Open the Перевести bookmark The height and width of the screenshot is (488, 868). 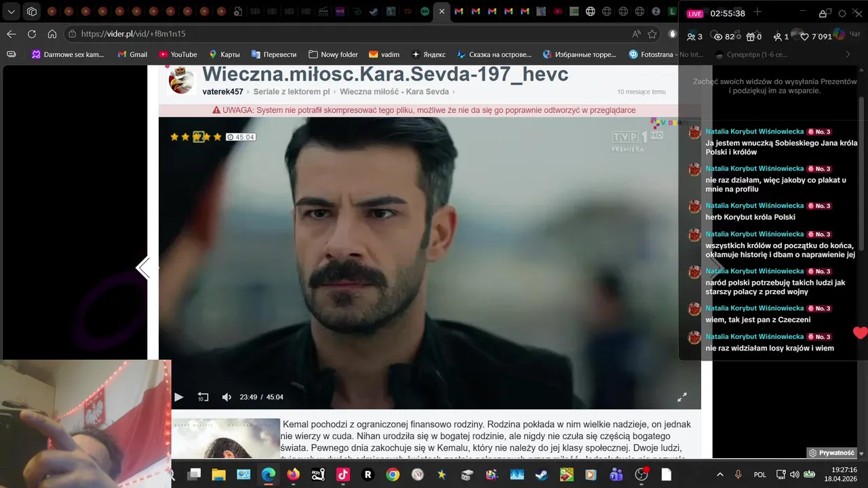click(273, 54)
